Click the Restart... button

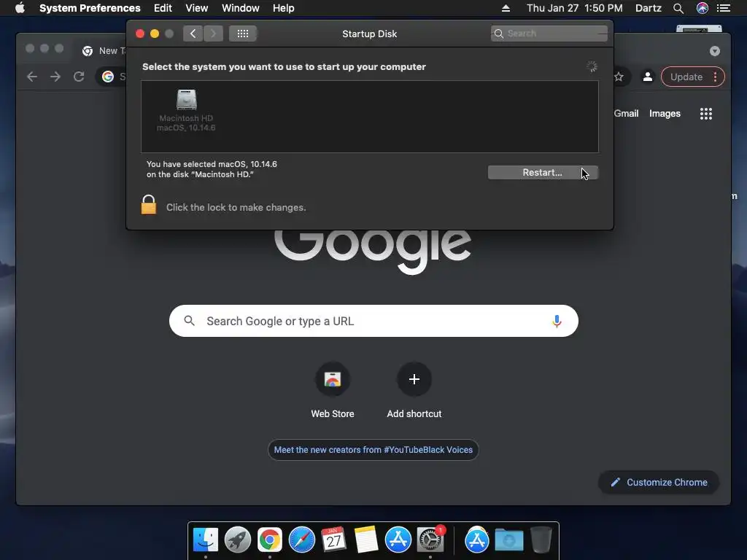(543, 172)
